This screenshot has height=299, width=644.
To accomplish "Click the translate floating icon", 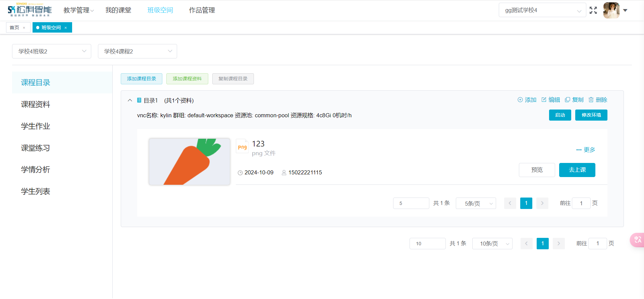I will point(637,240).
